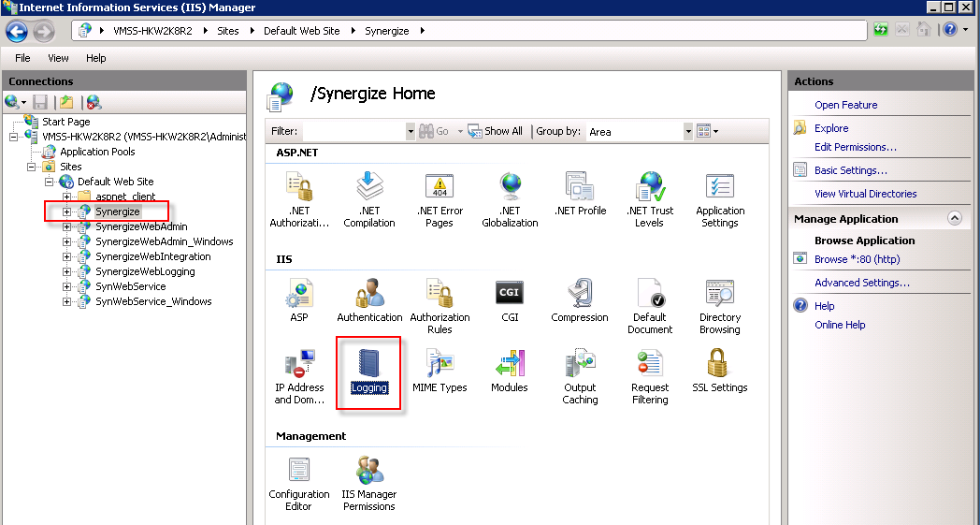Open the .NET Error Pages feature
980x525 pixels.
point(440,200)
